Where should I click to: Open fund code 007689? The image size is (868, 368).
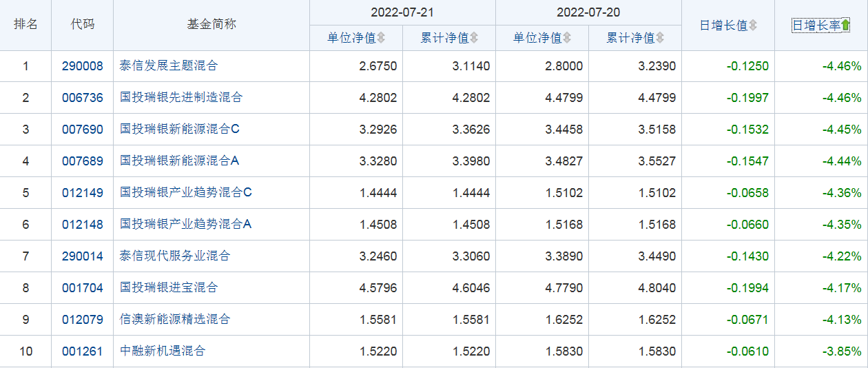click(x=83, y=161)
